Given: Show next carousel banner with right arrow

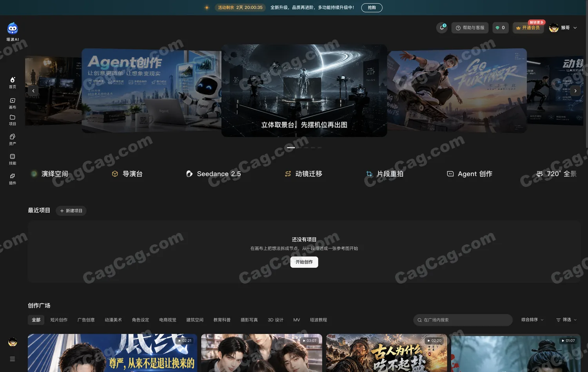Looking at the screenshot, I should [575, 91].
